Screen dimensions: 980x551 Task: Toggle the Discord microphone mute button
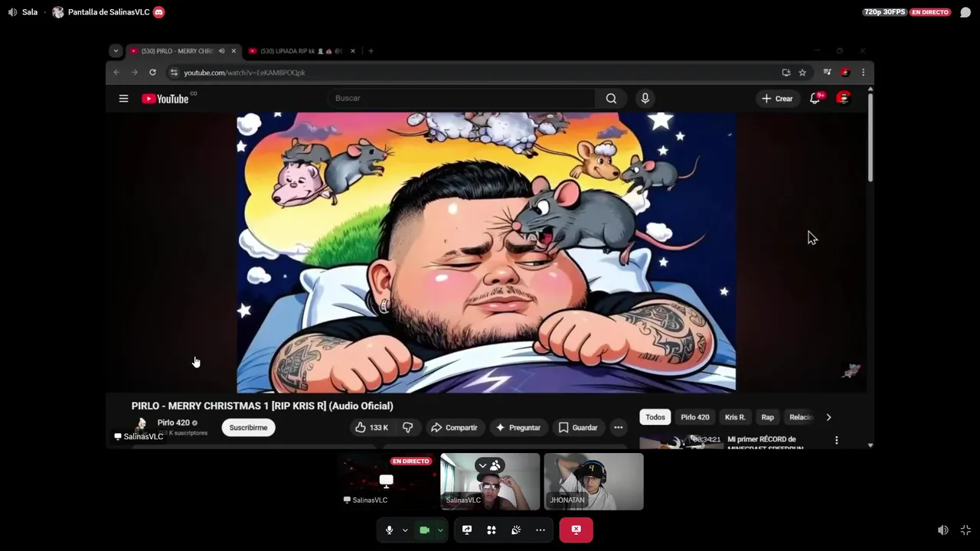[x=389, y=530]
